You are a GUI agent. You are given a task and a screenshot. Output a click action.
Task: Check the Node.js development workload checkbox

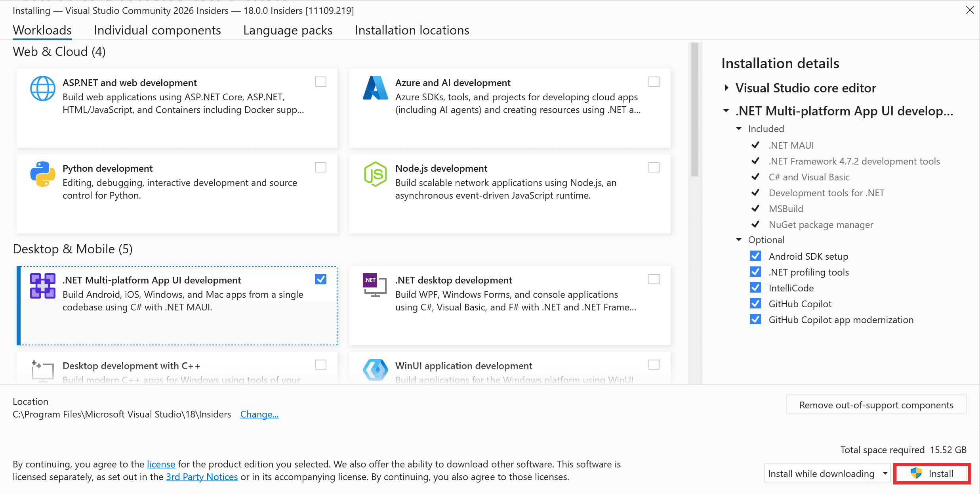pyautogui.click(x=654, y=167)
